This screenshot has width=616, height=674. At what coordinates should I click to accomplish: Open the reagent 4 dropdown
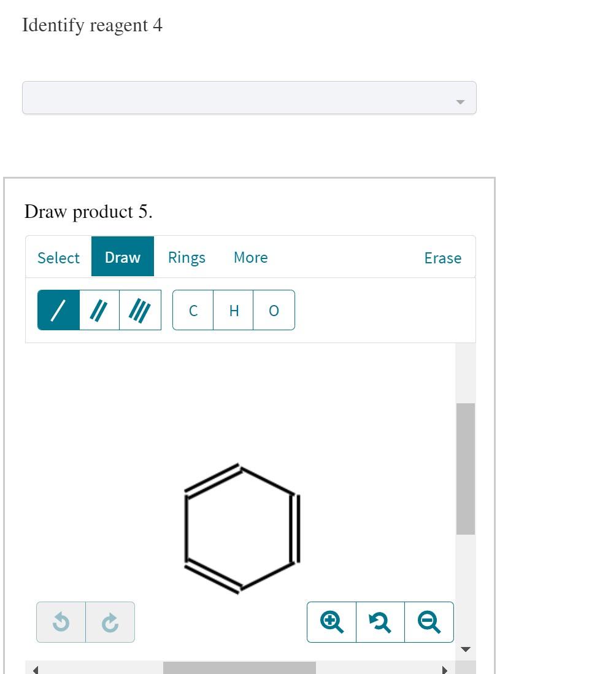pos(248,97)
